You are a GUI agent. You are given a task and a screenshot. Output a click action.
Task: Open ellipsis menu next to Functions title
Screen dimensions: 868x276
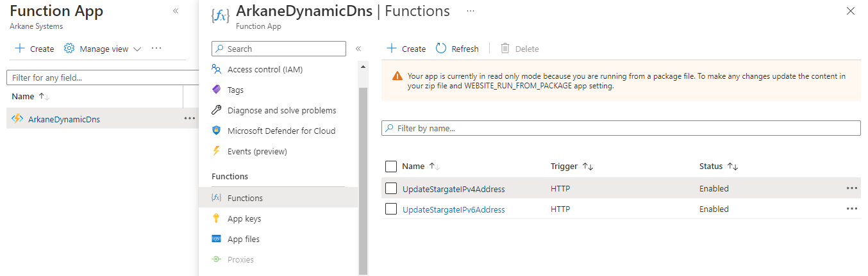coord(471,12)
